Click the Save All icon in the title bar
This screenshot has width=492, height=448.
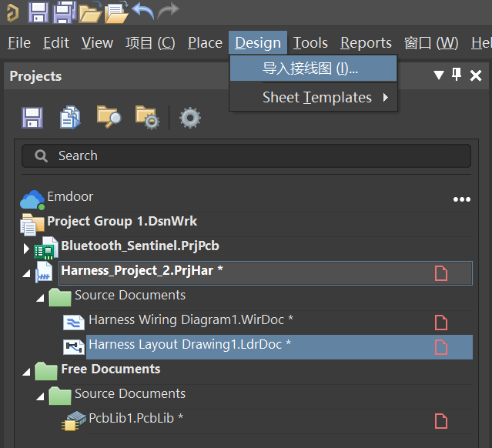(64, 12)
